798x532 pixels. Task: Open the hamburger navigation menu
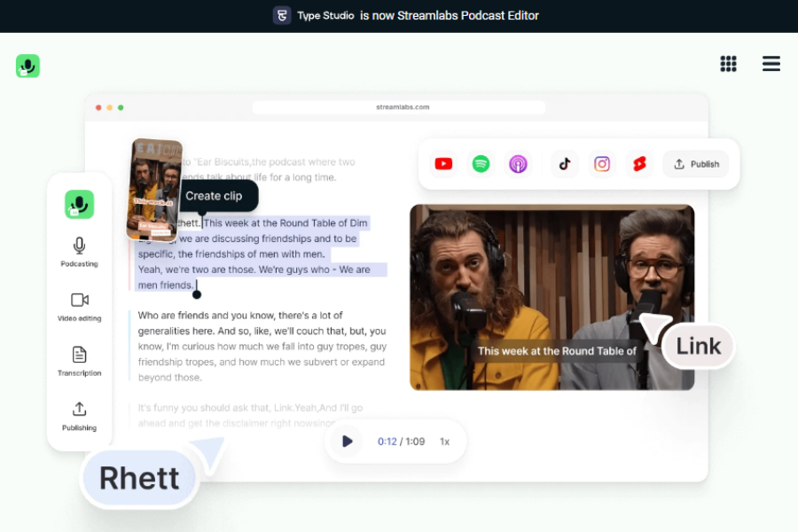(771, 64)
